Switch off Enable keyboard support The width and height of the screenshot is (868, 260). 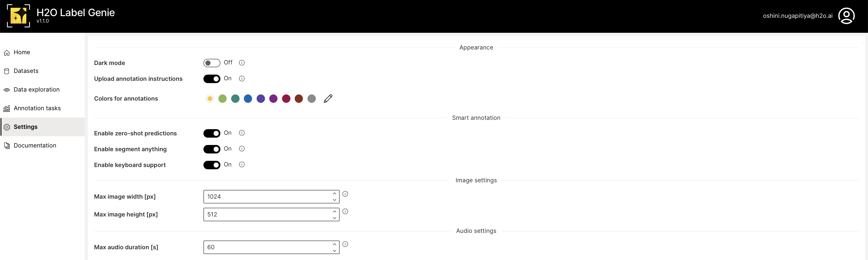pyautogui.click(x=212, y=165)
